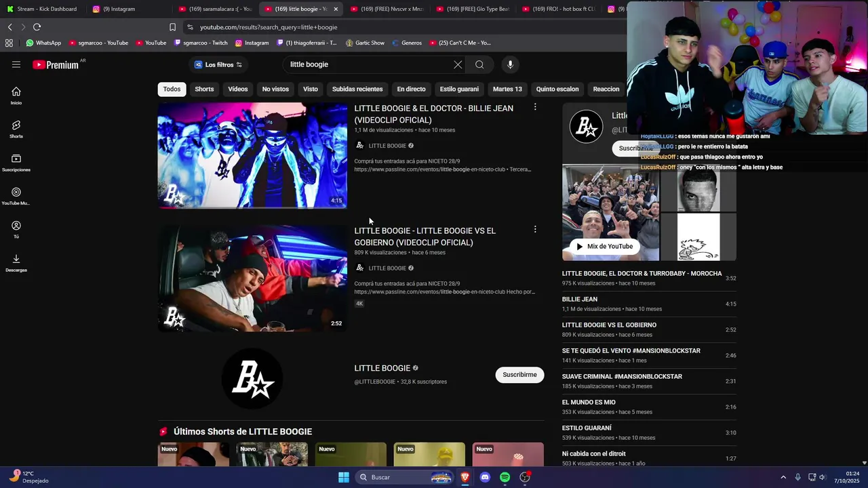Click the channel icon under the Billie Jean title

tap(360, 146)
